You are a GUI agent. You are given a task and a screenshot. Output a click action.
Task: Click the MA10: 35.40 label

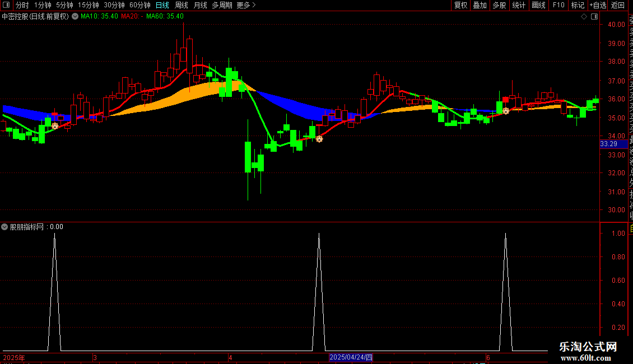[99, 16]
